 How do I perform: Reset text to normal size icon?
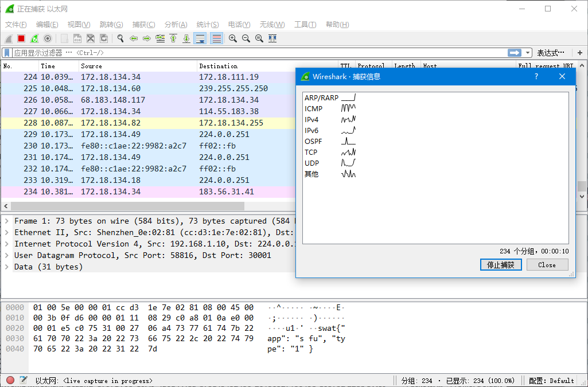click(x=259, y=38)
